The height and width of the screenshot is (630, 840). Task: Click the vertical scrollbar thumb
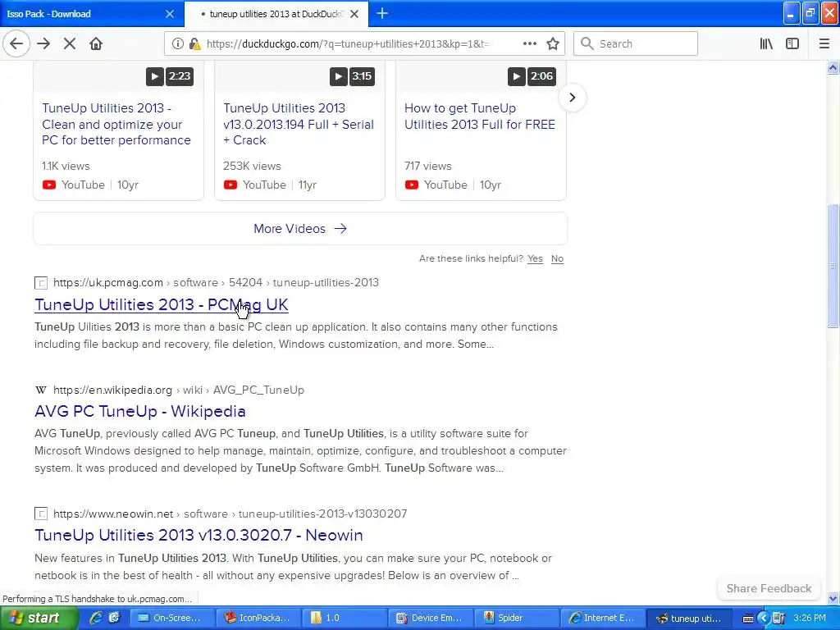(x=833, y=266)
